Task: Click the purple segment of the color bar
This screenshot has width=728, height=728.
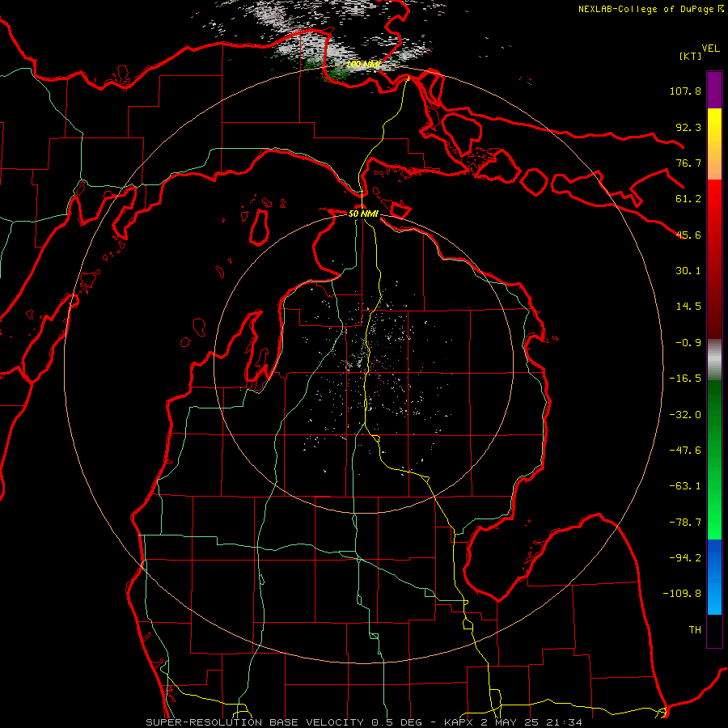Action: (714, 91)
